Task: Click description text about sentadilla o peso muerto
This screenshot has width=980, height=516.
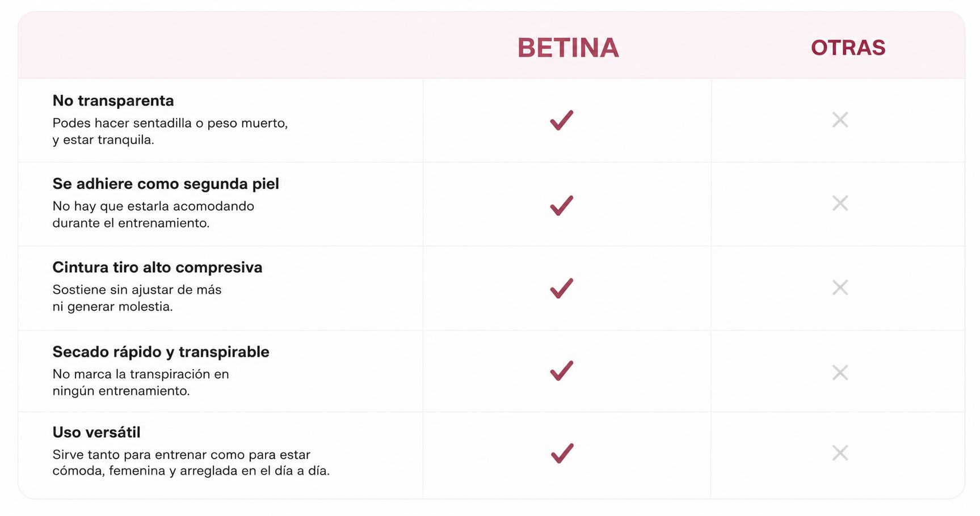Action: tap(170, 132)
